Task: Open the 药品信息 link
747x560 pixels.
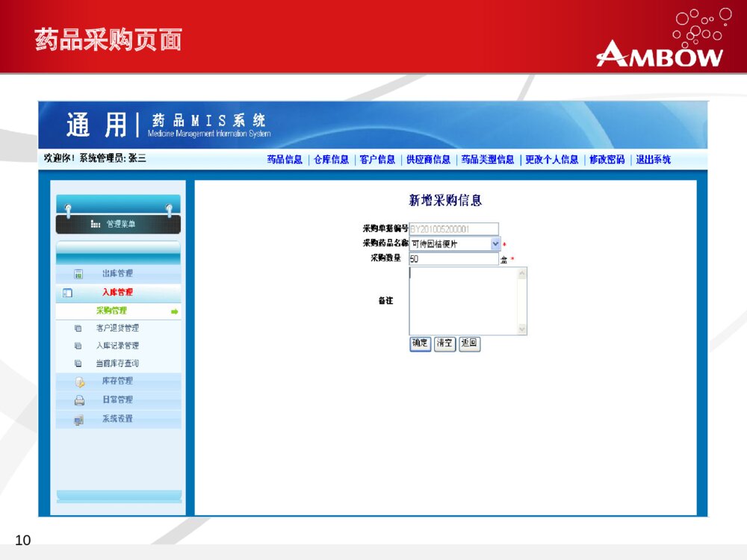Action: (285, 160)
